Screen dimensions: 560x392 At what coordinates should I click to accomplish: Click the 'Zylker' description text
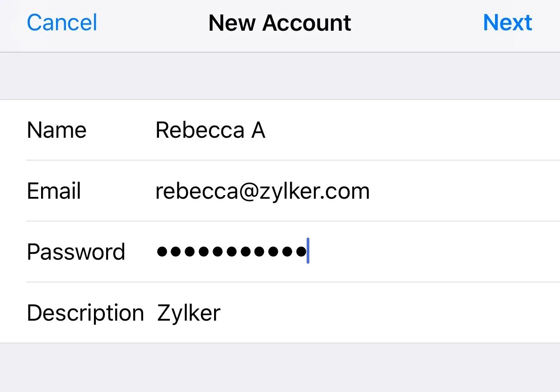189,313
